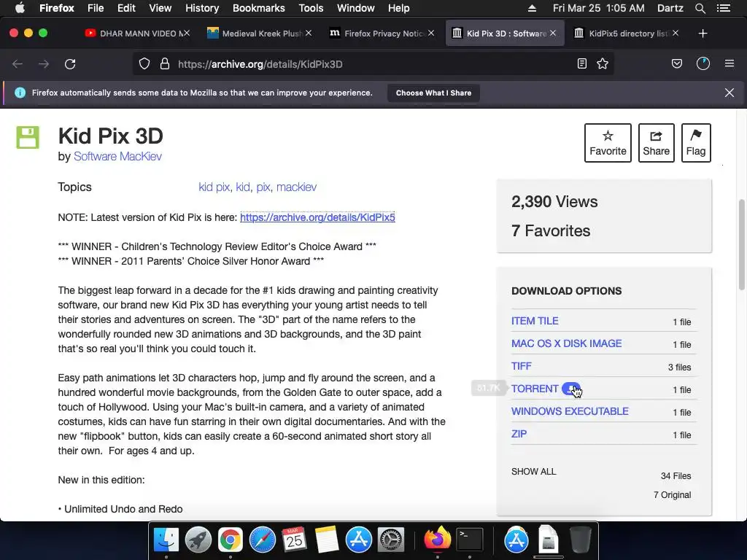This screenshot has height=560, width=747.
Task: Open Google Chrome from the Dock
Action: coord(231,540)
